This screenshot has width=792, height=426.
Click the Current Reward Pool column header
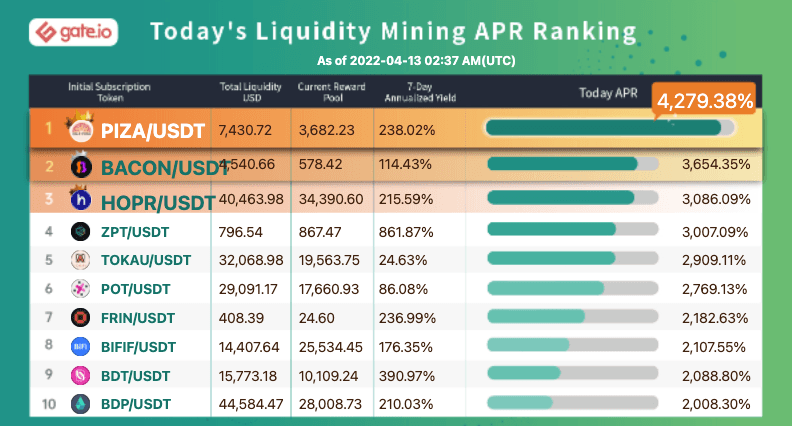[331, 92]
